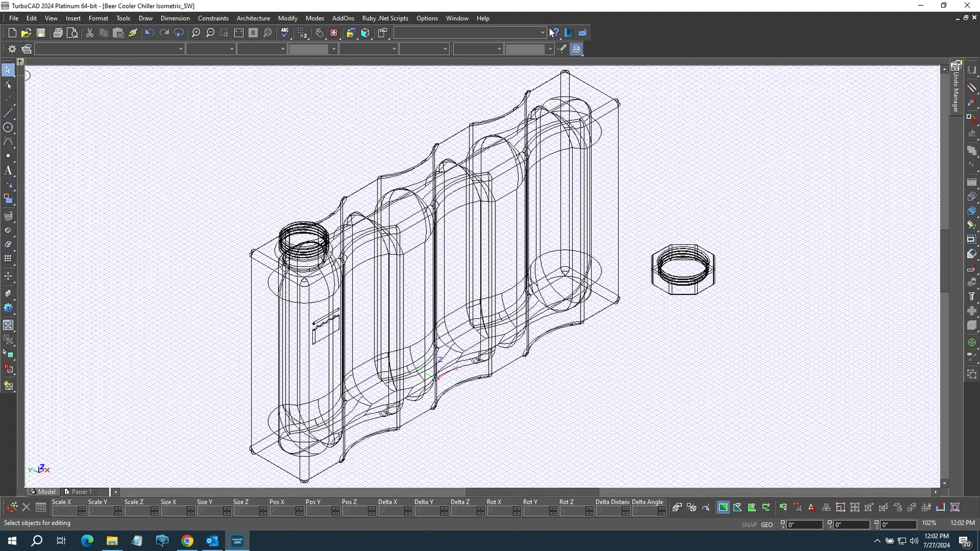Viewport: 980px width, 551px height.
Task: Click the Print icon in toolbar
Action: (58, 33)
